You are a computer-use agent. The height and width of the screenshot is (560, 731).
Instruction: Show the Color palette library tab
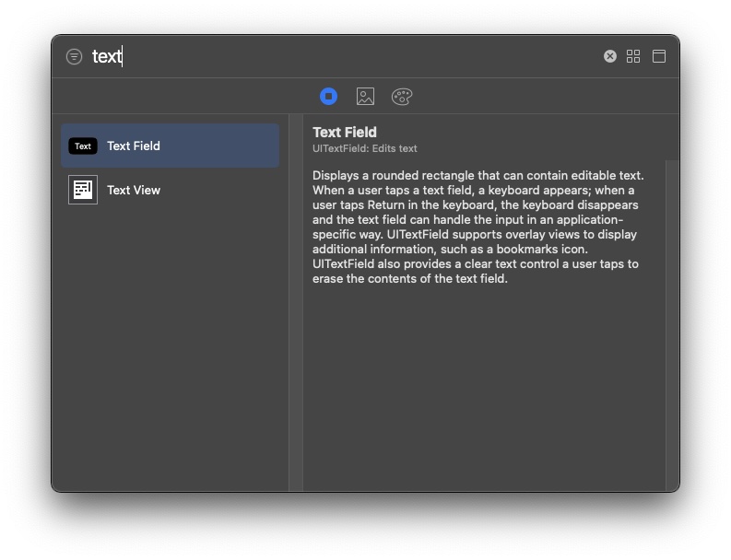click(402, 97)
